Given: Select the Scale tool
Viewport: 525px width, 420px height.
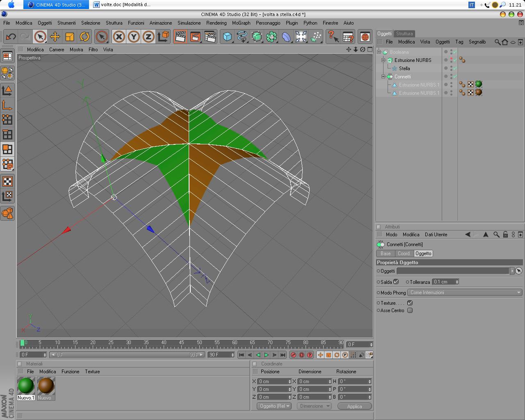Looking at the screenshot, I should click(70, 37).
